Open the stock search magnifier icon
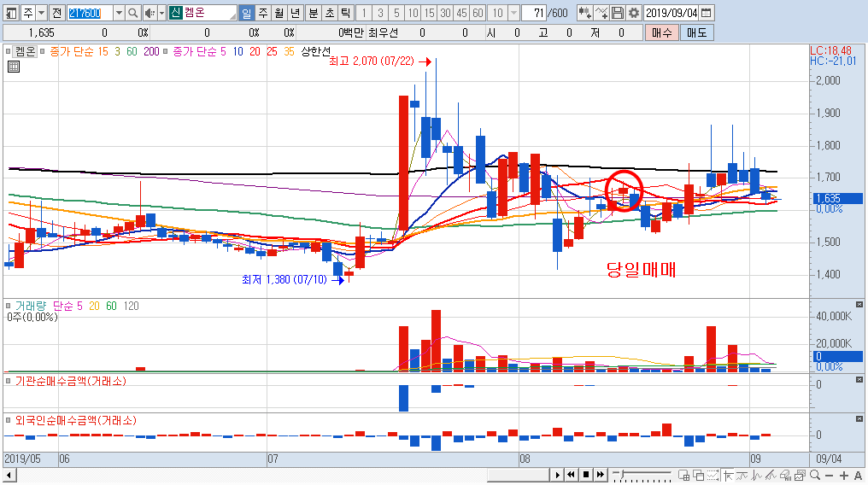The width and height of the screenshot is (868, 485). click(133, 13)
